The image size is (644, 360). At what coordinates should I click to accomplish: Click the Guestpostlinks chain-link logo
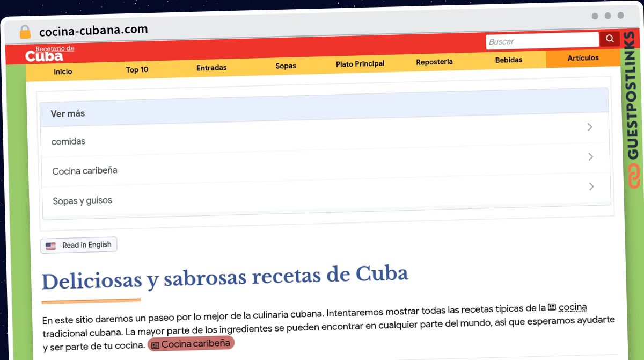pos(634,176)
